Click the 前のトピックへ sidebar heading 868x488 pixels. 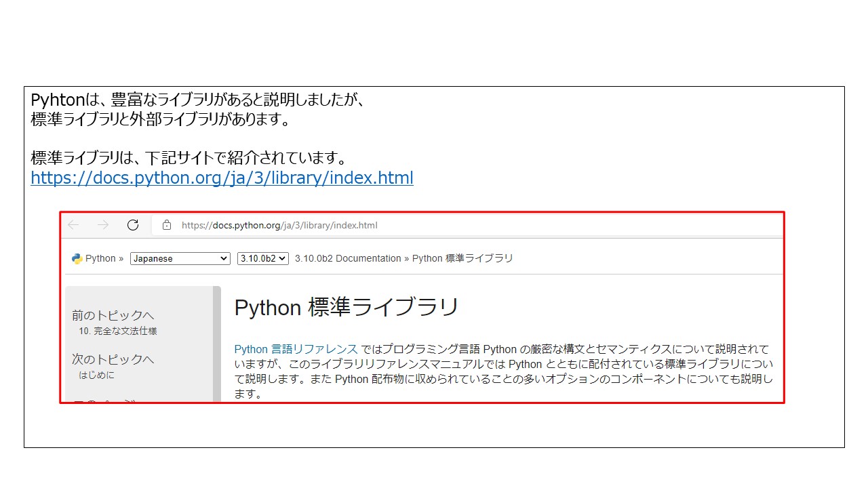[113, 315]
